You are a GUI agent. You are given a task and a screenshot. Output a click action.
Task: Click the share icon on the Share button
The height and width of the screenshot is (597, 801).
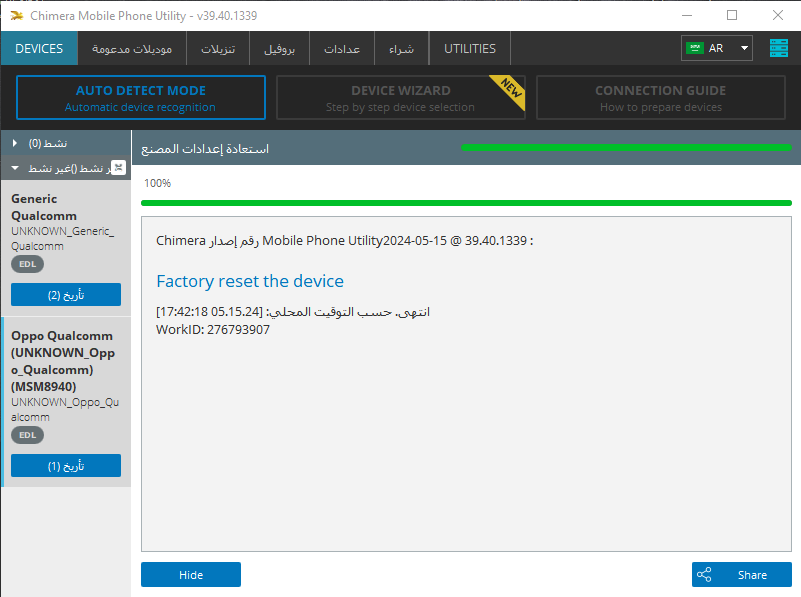[x=704, y=575]
